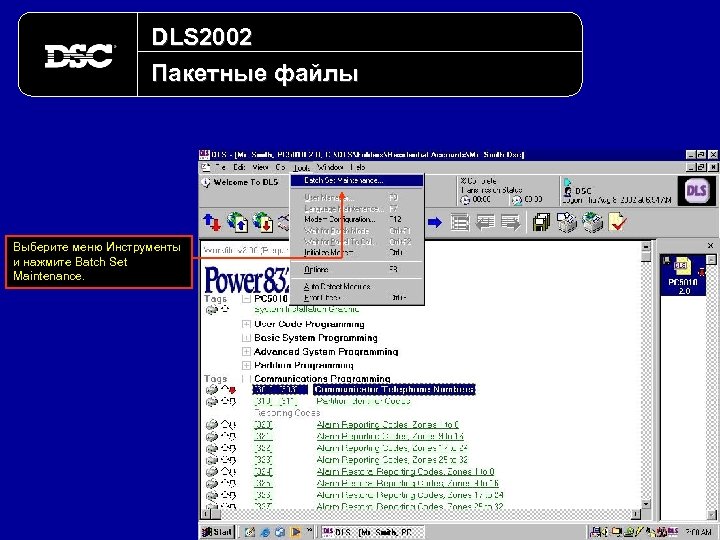Click the green printer toolbar icon

(x=592, y=222)
